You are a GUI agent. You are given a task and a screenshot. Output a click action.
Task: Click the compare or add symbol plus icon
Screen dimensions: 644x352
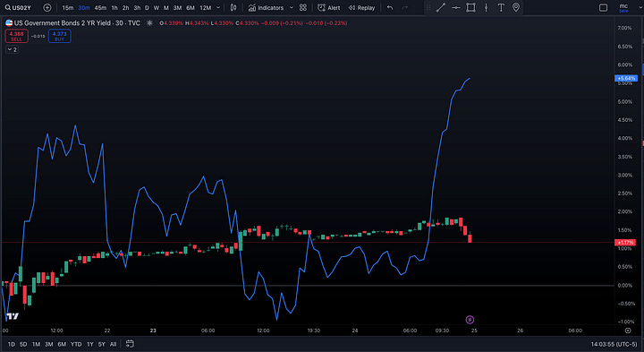[47, 7]
